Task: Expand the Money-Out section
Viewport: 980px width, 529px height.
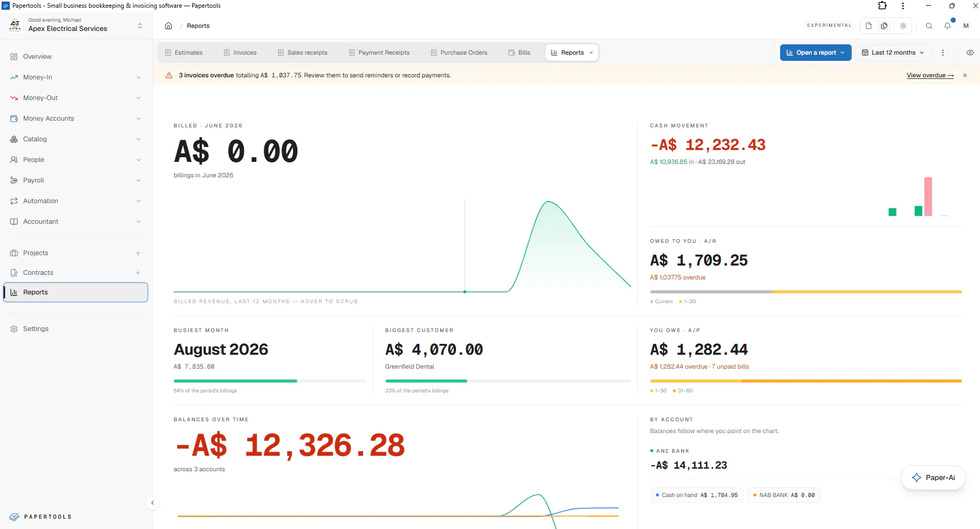Action: [x=75, y=98]
